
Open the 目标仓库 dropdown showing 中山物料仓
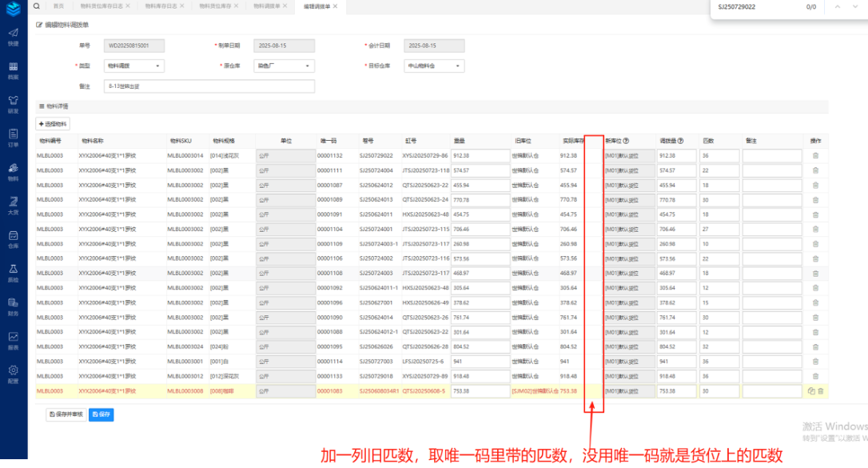coord(434,66)
